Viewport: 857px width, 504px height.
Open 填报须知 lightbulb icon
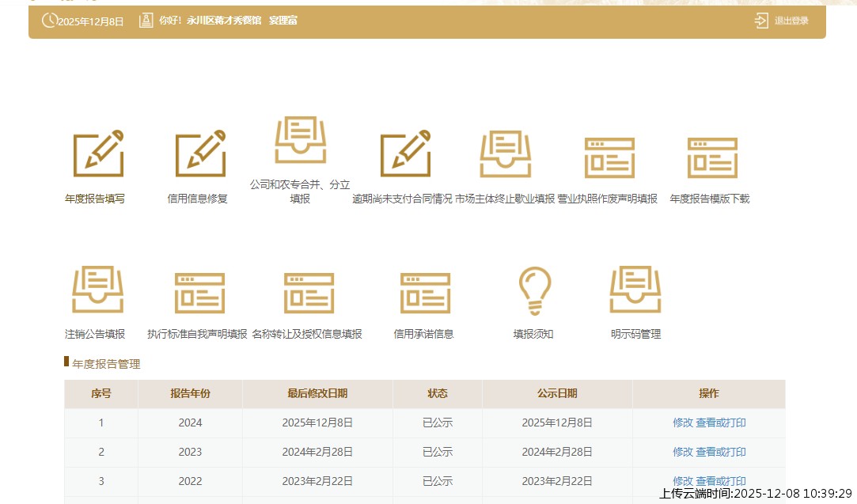point(534,291)
